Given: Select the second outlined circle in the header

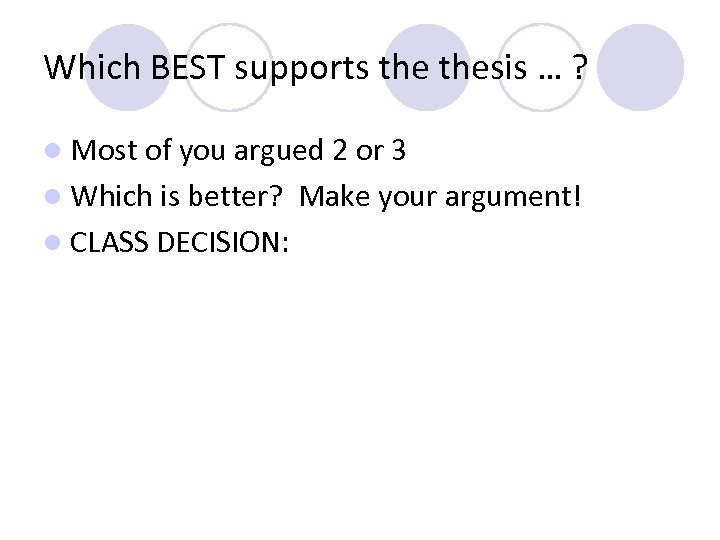Looking at the screenshot, I should [x=540, y=68].
